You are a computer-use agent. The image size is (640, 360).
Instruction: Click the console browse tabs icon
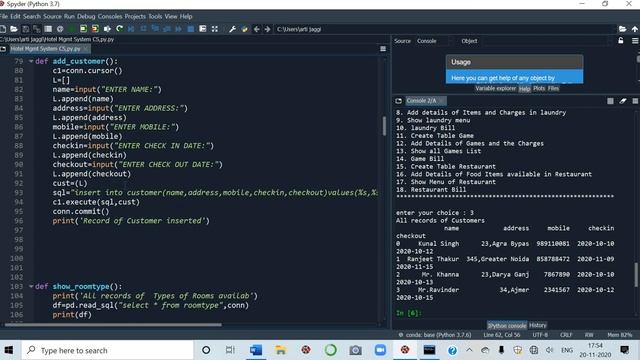click(398, 101)
